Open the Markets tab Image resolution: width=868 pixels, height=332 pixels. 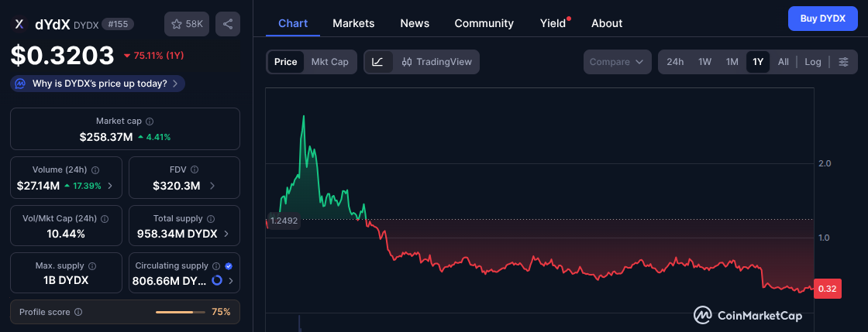point(353,23)
